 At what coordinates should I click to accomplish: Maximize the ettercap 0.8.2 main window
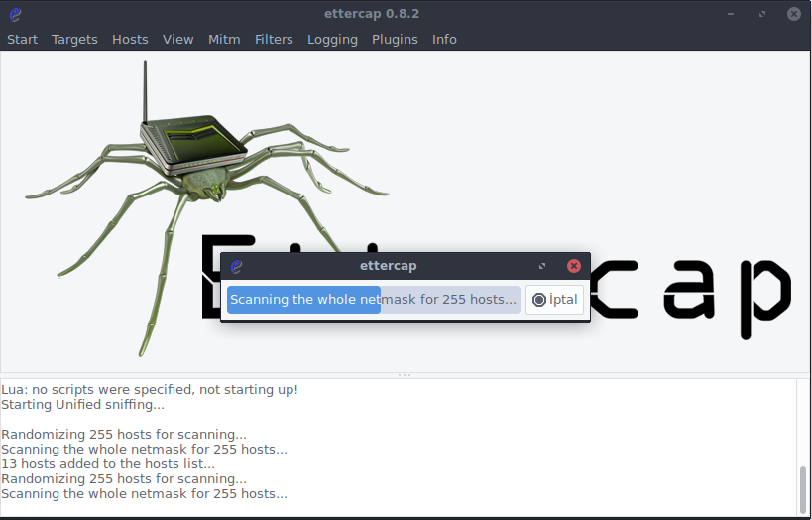coord(762,14)
